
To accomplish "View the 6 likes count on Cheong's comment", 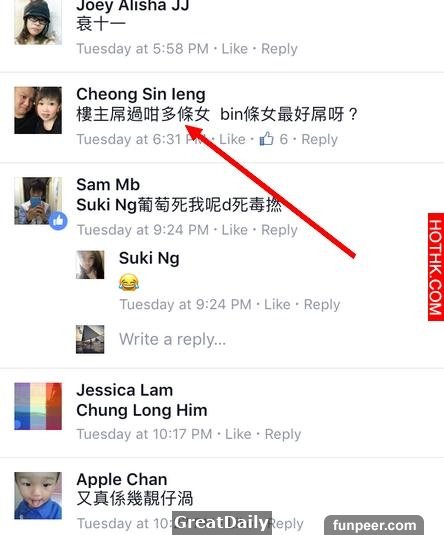I will (284, 139).
